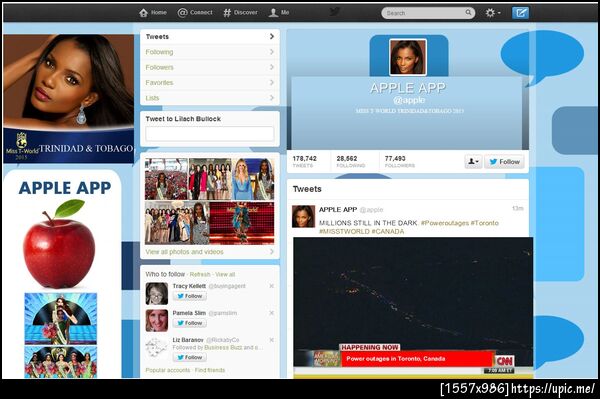The height and width of the screenshot is (399, 600).
Task: Open the settings gear dropdown
Action: tap(493, 13)
